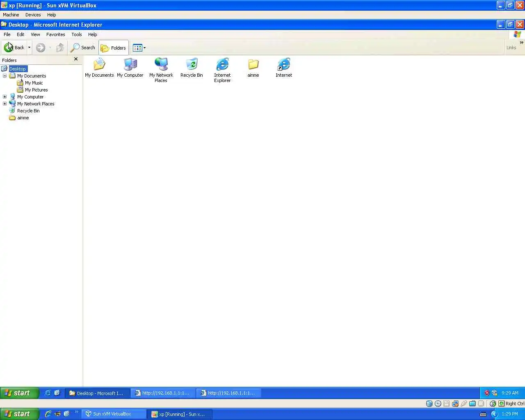Viewport: 525px width, 420px height.
Task: Expand hidden host tray icons arrow
Action: (494, 414)
